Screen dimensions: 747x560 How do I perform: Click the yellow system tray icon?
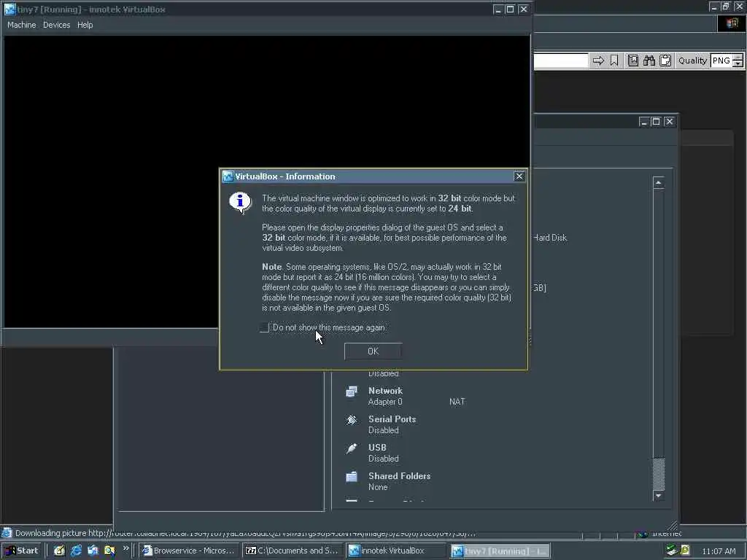pos(684,551)
